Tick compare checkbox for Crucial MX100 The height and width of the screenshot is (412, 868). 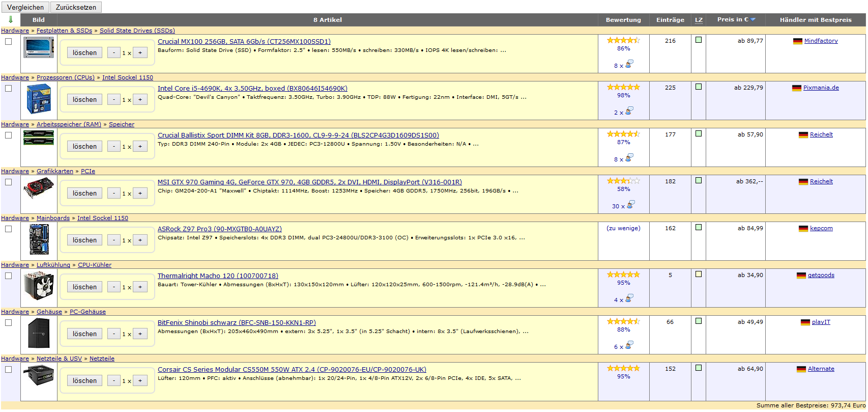(x=9, y=42)
